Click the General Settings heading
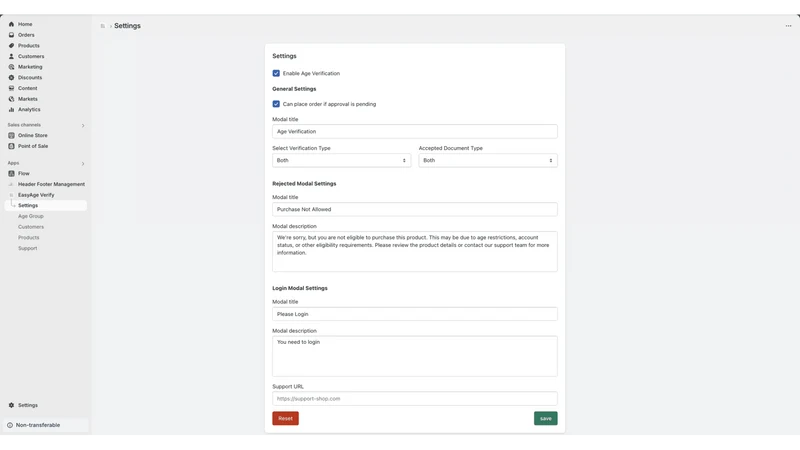 (x=294, y=89)
